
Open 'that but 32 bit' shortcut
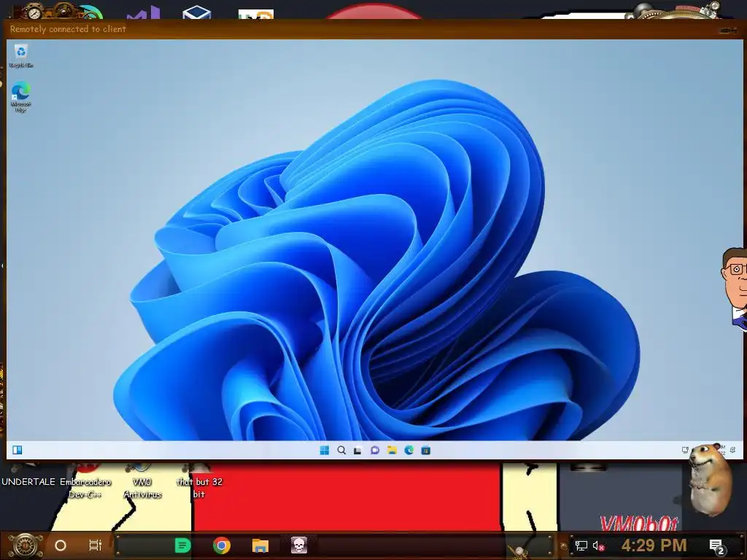click(199, 482)
